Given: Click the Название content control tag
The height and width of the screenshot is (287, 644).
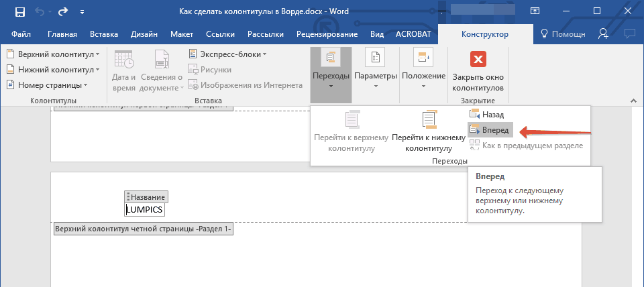Looking at the screenshot, I should pyautogui.click(x=147, y=196).
